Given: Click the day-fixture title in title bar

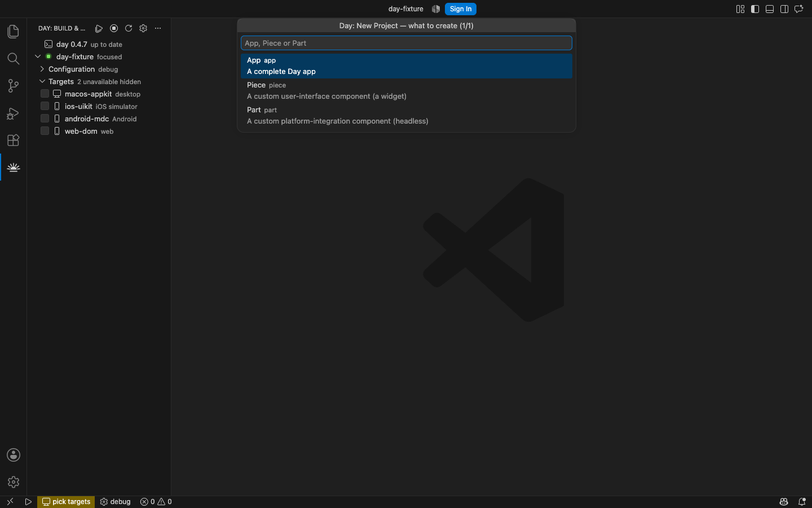Looking at the screenshot, I should pyautogui.click(x=406, y=9).
